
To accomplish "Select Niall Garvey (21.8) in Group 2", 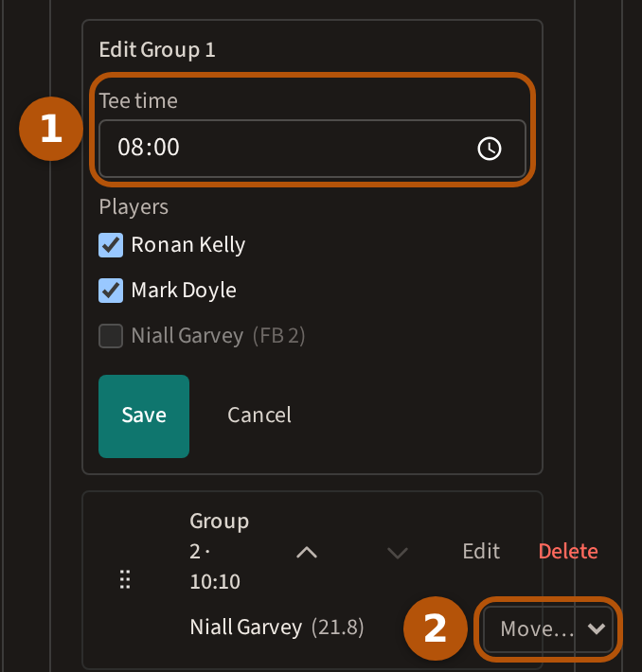I will point(276,627).
